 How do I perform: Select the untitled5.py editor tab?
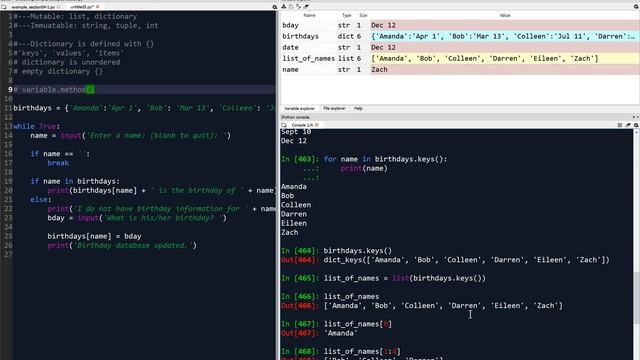(82, 7)
